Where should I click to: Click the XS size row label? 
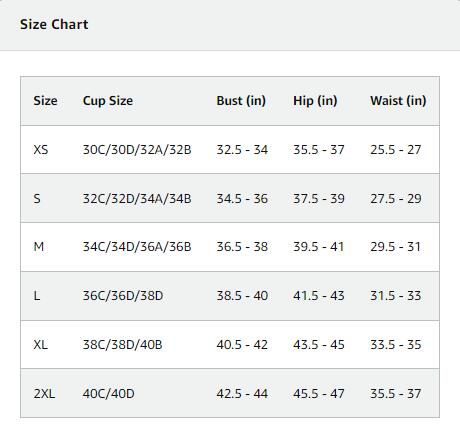pos(41,150)
